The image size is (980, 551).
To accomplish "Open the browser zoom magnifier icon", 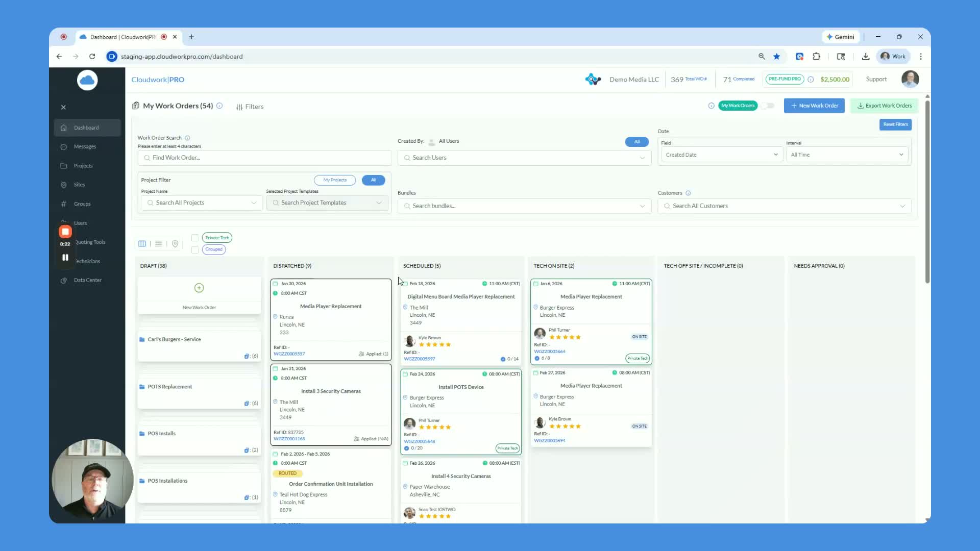I will (762, 57).
